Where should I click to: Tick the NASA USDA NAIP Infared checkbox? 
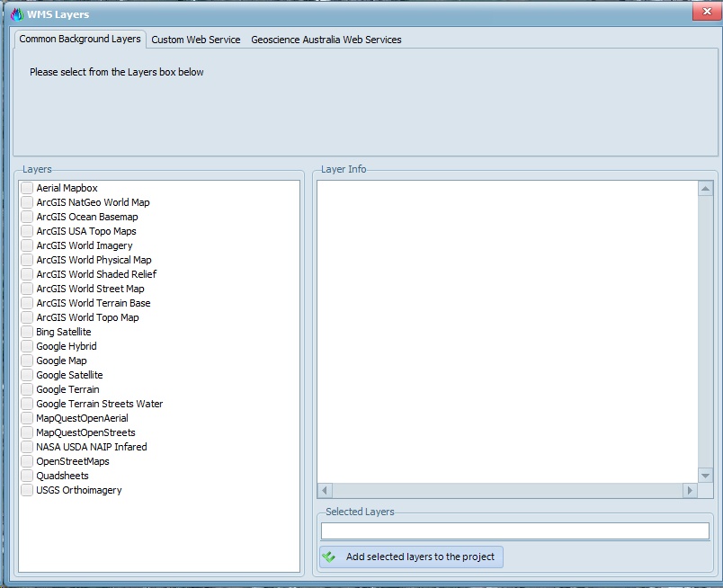[27, 447]
